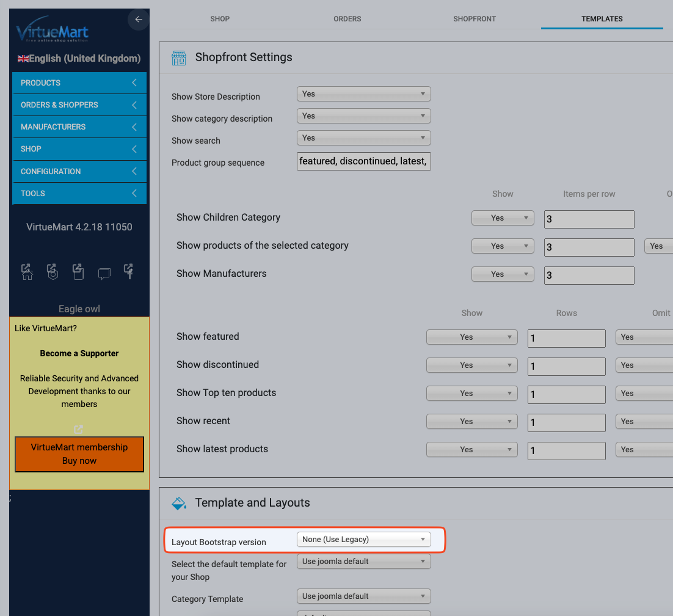Viewport: 673px width, 616px height.
Task: Expand the TOOLS sidebar menu
Action: click(x=79, y=194)
